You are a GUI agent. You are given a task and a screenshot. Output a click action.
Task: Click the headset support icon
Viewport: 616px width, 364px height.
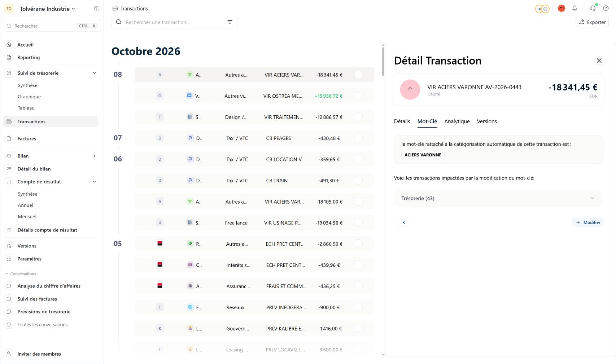(593, 8)
